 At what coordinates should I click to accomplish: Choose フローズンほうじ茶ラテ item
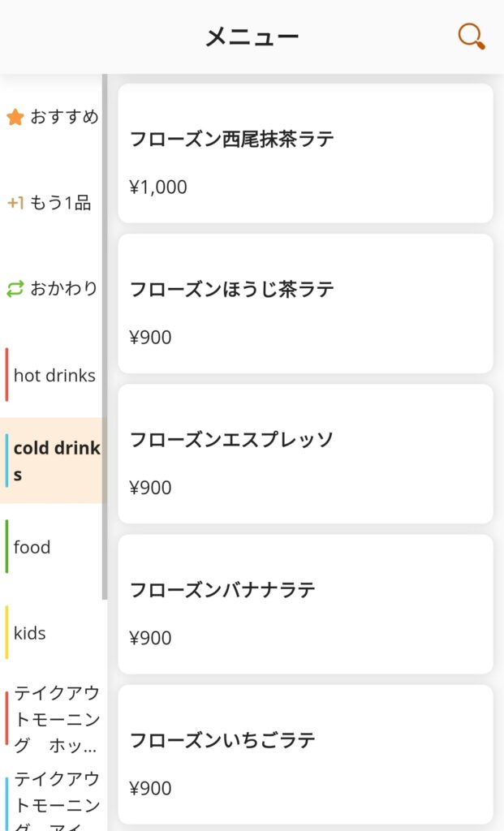[305, 304]
